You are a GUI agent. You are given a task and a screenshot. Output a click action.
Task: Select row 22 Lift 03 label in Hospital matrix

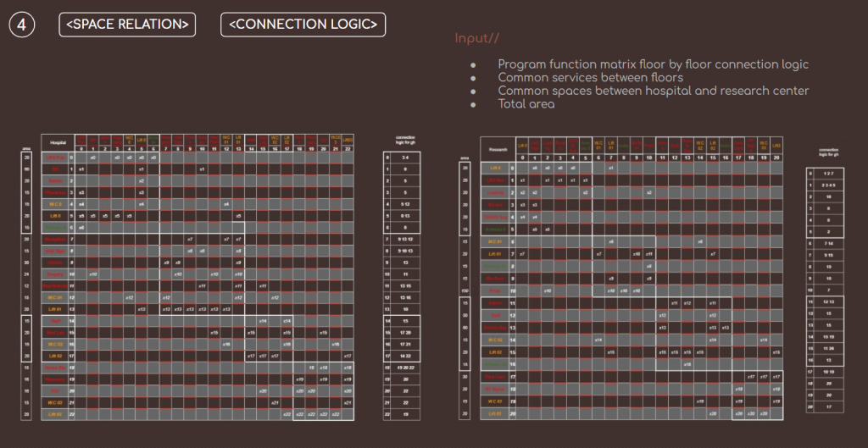[x=55, y=414]
